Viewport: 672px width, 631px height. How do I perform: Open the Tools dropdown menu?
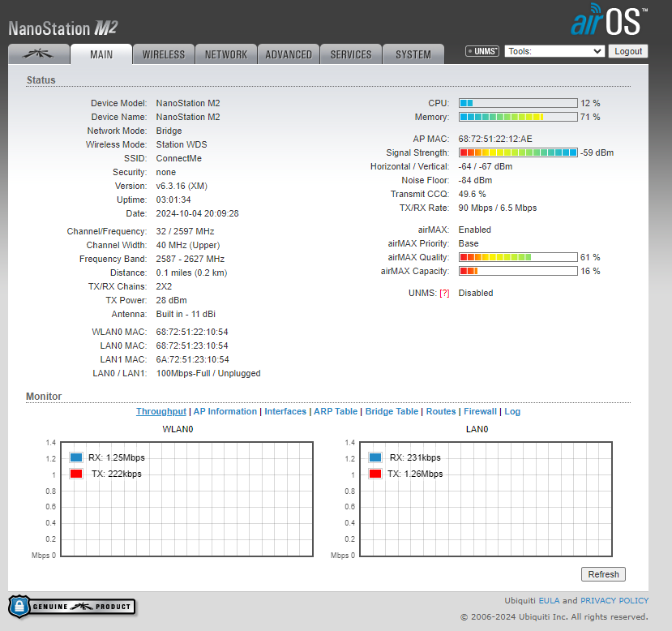tap(554, 51)
